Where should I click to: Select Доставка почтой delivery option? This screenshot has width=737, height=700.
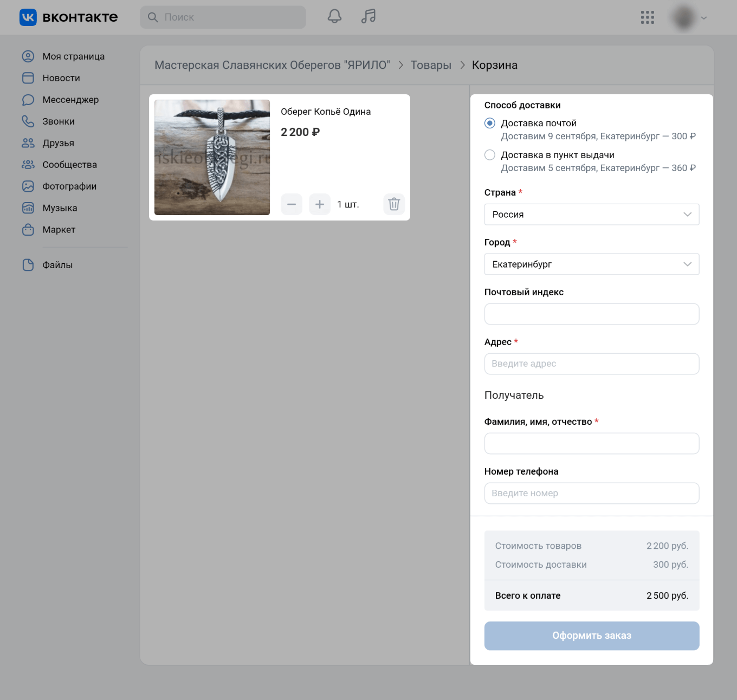pyautogui.click(x=490, y=124)
